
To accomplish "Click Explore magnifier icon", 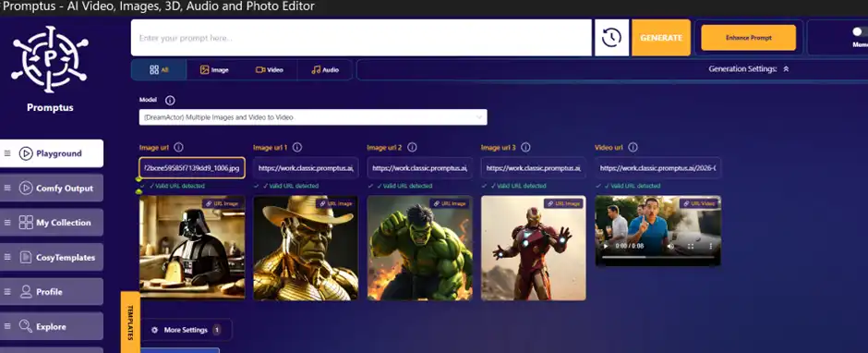I will click(26, 326).
